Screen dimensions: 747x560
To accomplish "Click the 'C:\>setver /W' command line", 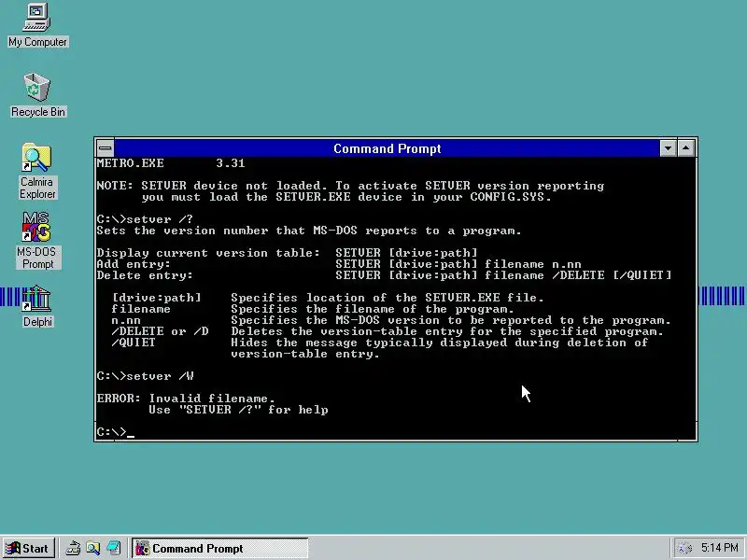I will click(145, 376).
